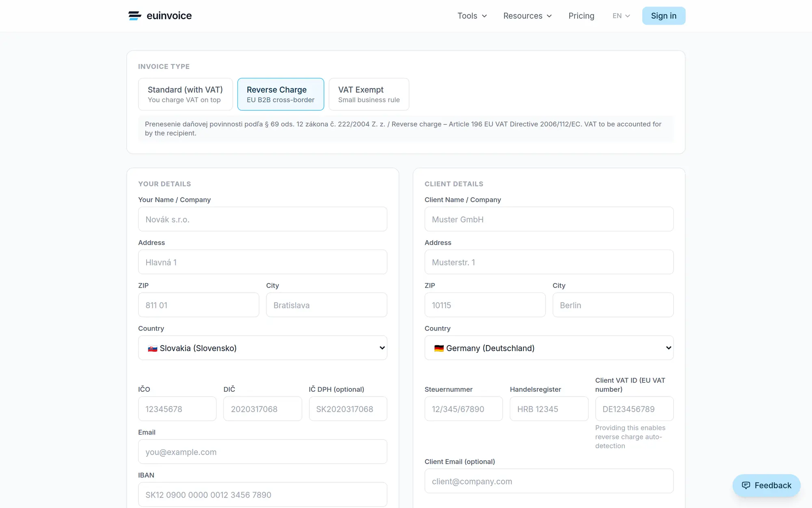
Task: Click the euinvoice logo icon
Action: (135, 16)
